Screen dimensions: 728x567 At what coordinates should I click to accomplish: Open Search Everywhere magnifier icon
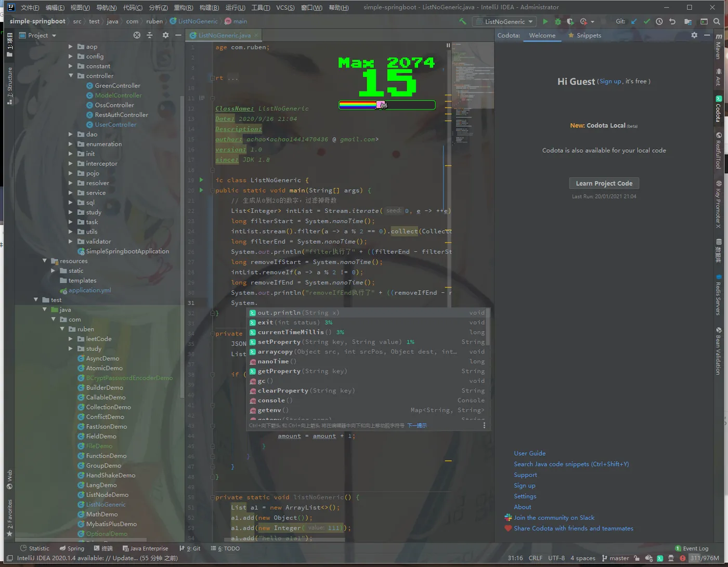(717, 21)
